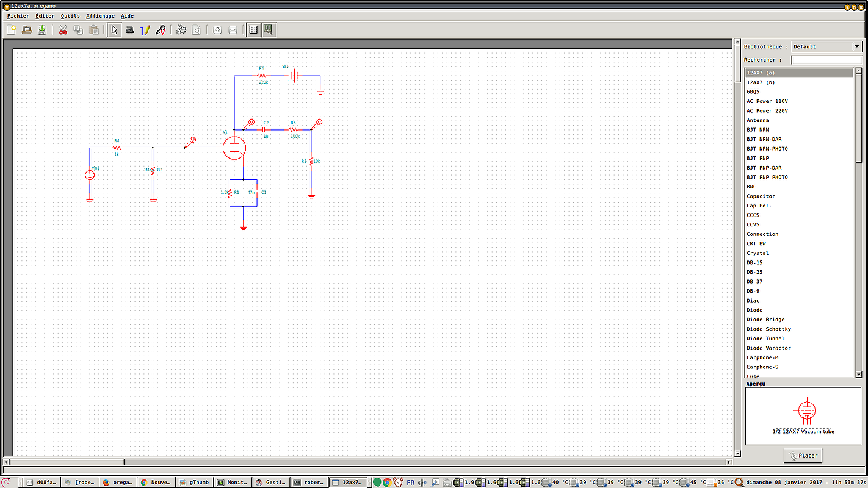Select the Vm1 voltage source symbol
The height and width of the screenshot is (488, 868).
(90, 175)
